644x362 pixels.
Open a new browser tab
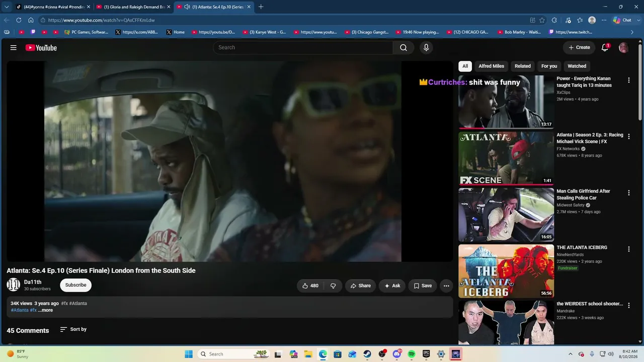click(x=261, y=7)
